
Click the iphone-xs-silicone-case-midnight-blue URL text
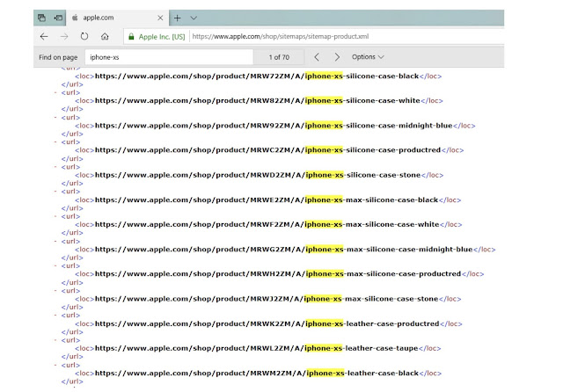pyautogui.click(x=274, y=126)
